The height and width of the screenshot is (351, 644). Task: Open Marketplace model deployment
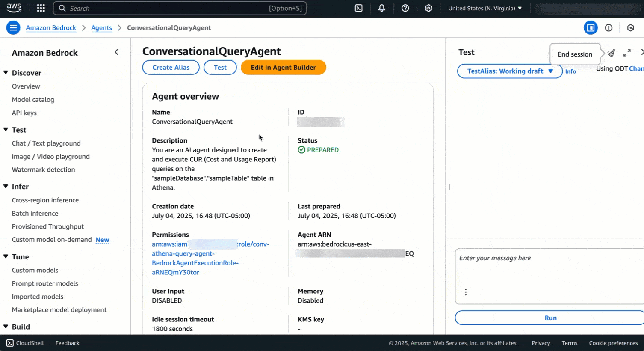click(59, 310)
